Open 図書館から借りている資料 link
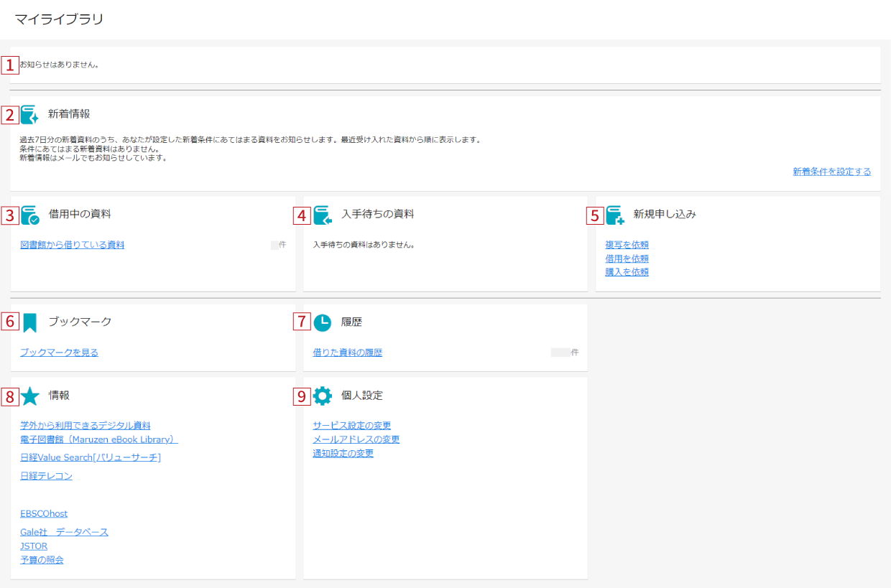Screen dimensions: 891x588 (x=73, y=245)
